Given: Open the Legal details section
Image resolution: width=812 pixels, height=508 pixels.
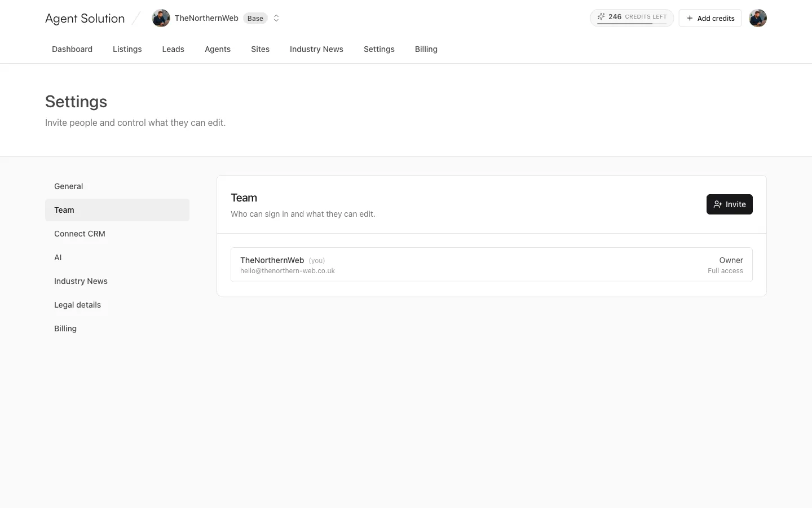Looking at the screenshot, I should point(117,305).
